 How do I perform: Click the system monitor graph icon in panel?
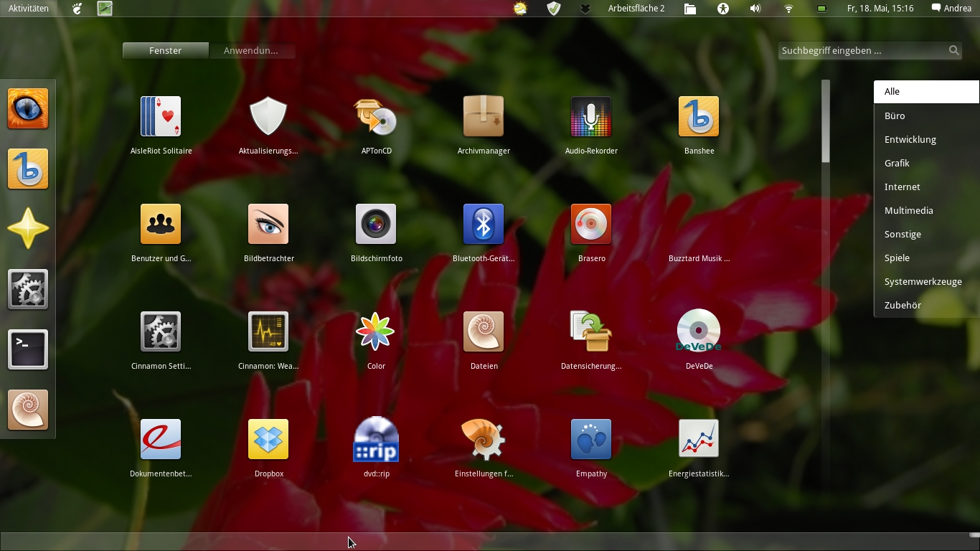[x=105, y=9]
